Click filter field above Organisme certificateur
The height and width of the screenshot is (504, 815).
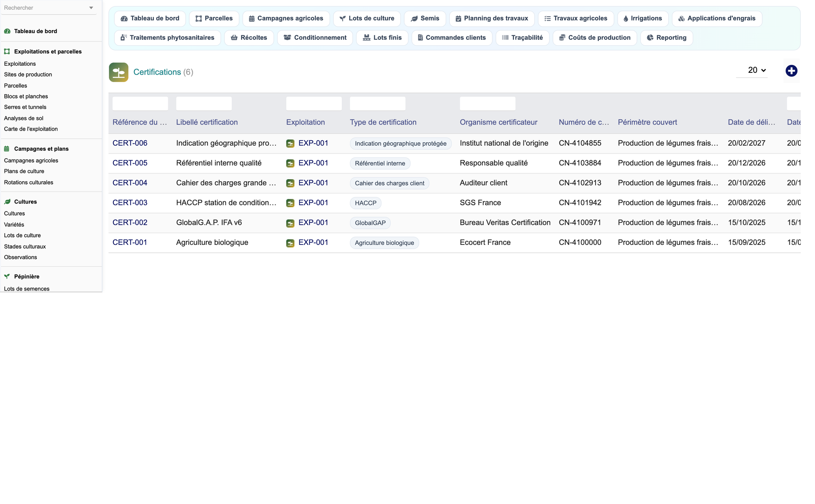click(x=487, y=103)
